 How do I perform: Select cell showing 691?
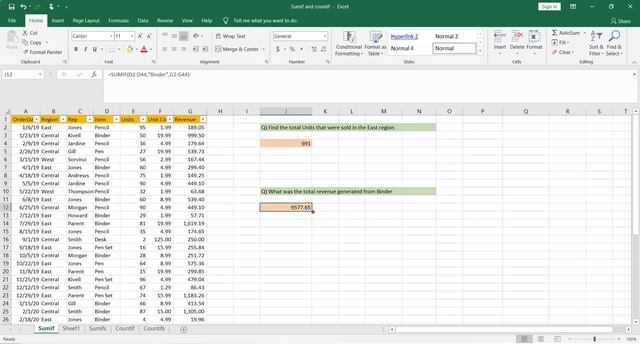[x=286, y=143]
